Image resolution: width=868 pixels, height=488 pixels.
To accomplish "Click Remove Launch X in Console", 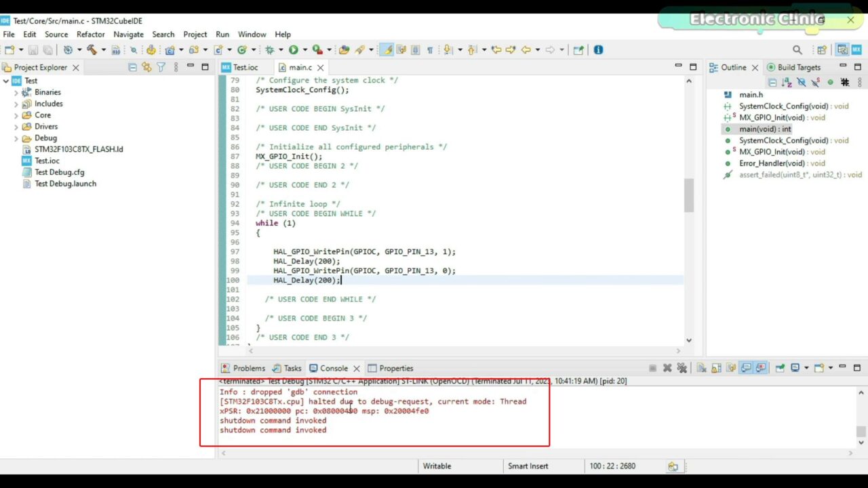I will 667,368.
